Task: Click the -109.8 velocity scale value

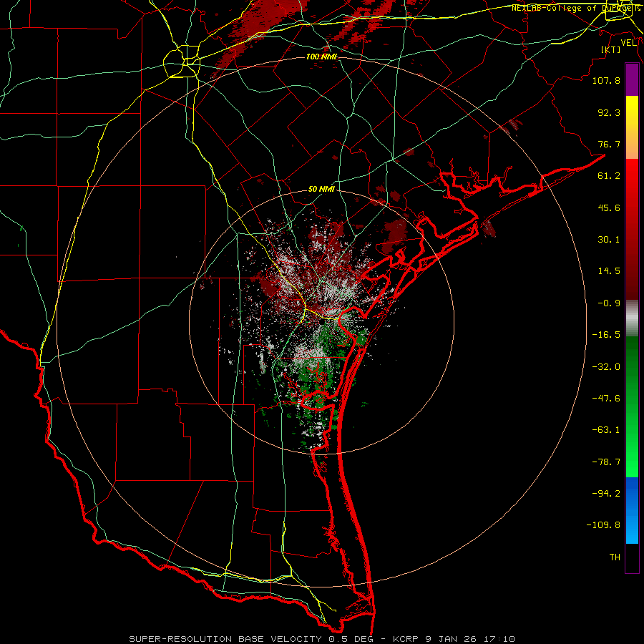Action: point(603,525)
